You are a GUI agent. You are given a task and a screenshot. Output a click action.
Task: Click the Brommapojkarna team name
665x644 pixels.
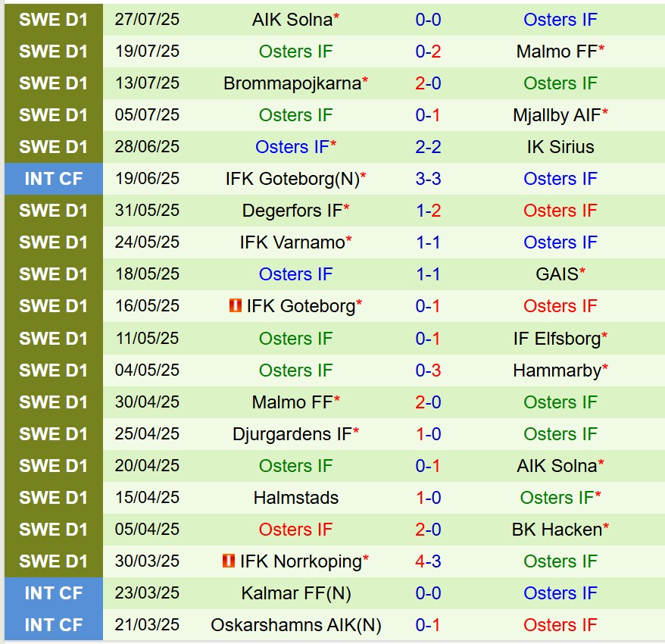[292, 83]
